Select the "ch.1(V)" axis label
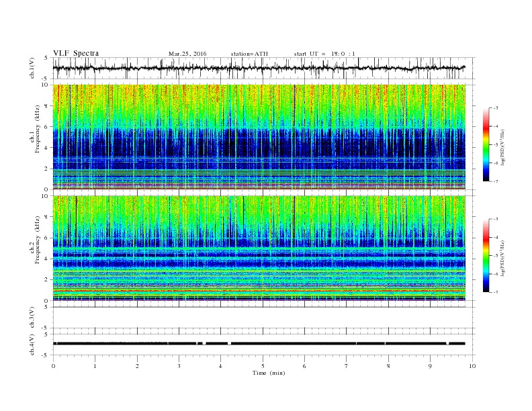The width and height of the screenshot is (532, 411). 32,68
